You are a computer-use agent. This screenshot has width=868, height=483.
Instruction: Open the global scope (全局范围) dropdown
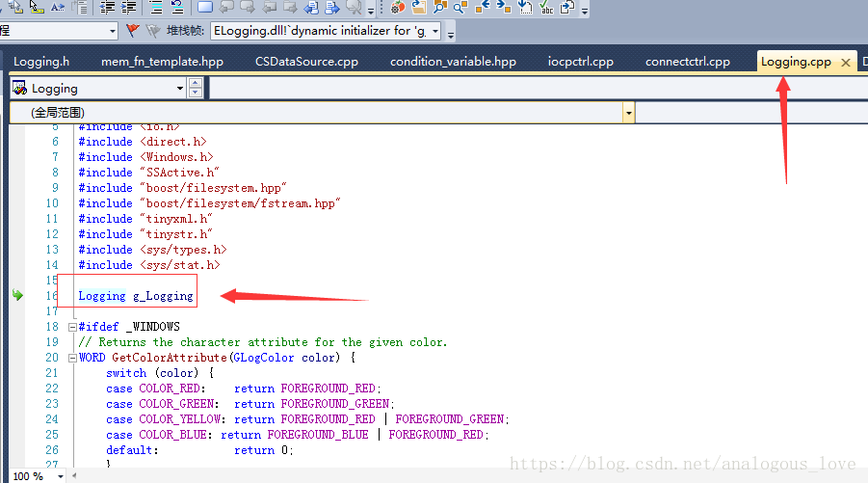click(x=628, y=113)
